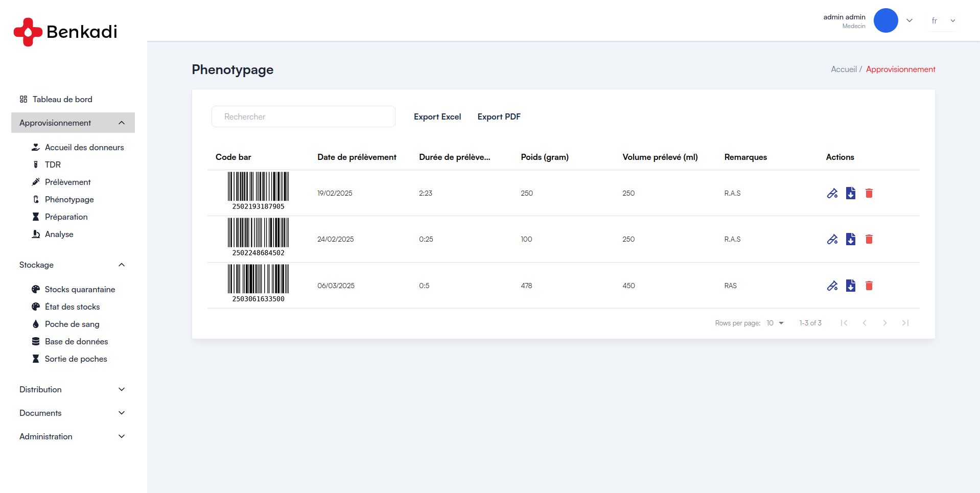
Task: Open the rows per page dropdown
Action: (775, 323)
